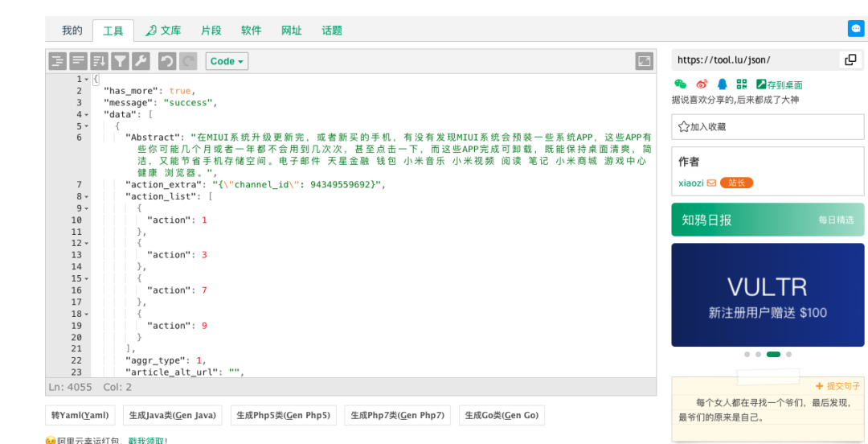The image size is (868, 444).
Task: Click 生成Java类(Gen Java) button
Action: [173, 415]
